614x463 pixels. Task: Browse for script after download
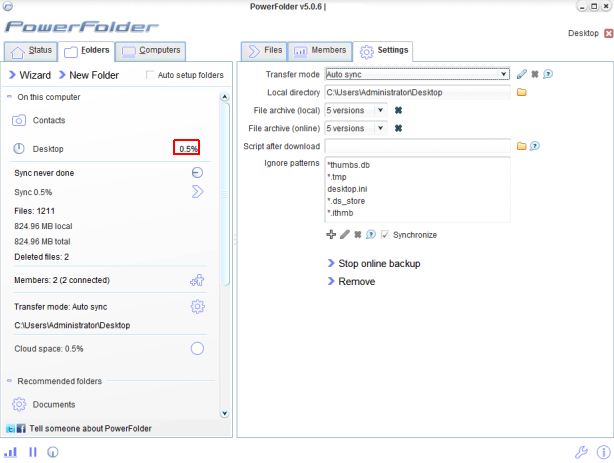(x=521, y=146)
